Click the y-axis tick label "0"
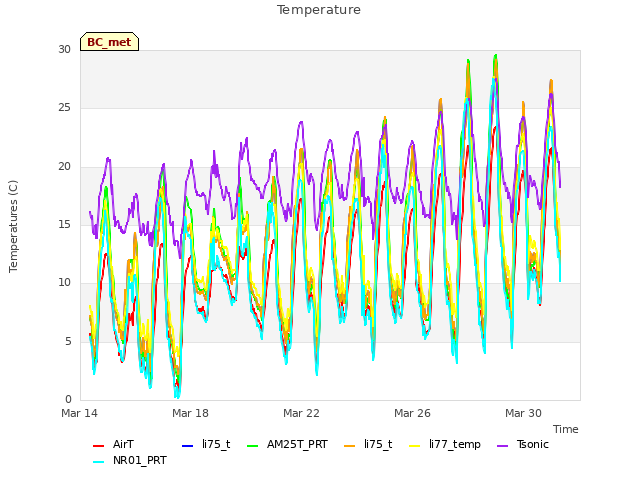The height and width of the screenshot is (480, 640). click(68, 399)
